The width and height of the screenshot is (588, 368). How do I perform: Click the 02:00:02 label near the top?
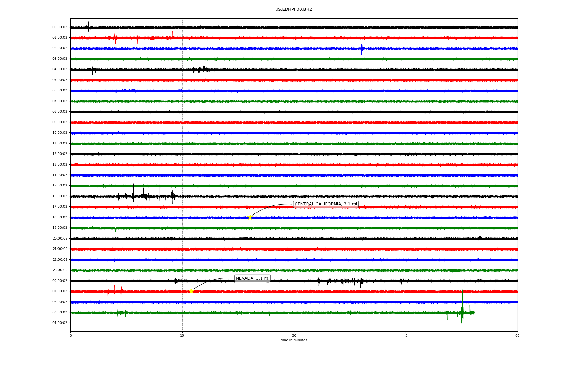pos(60,48)
